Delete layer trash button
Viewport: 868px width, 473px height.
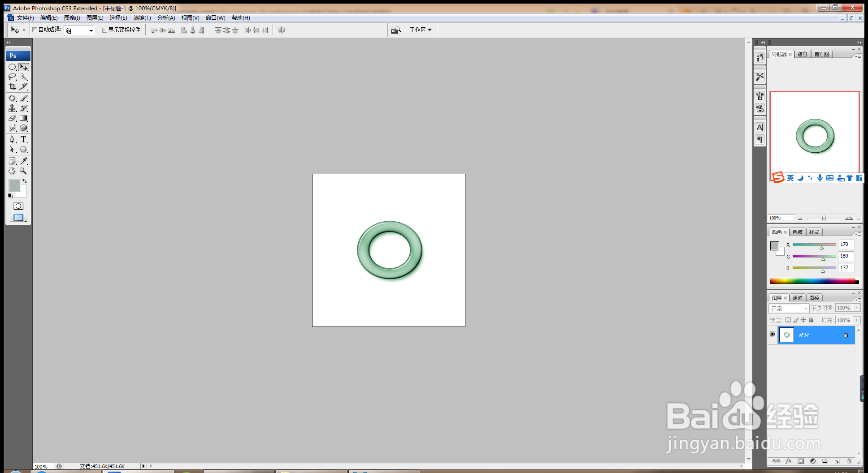point(849,461)
